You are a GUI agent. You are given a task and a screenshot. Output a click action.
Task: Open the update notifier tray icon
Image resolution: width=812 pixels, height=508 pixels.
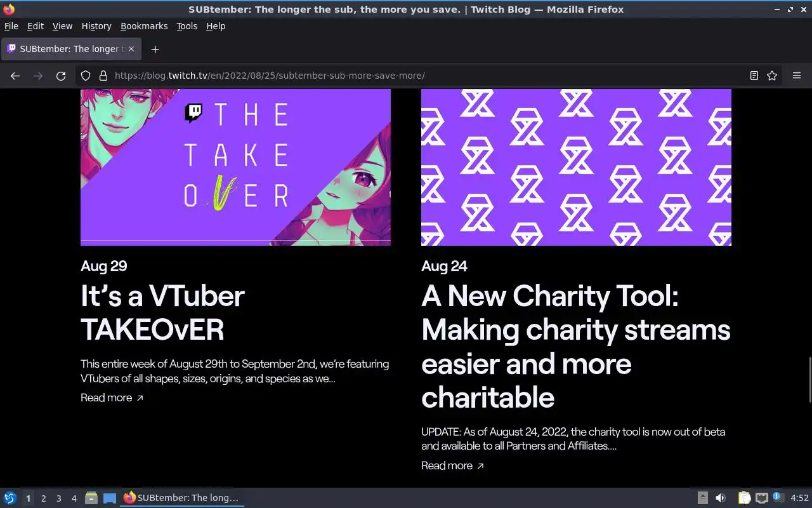click(778, 497)
